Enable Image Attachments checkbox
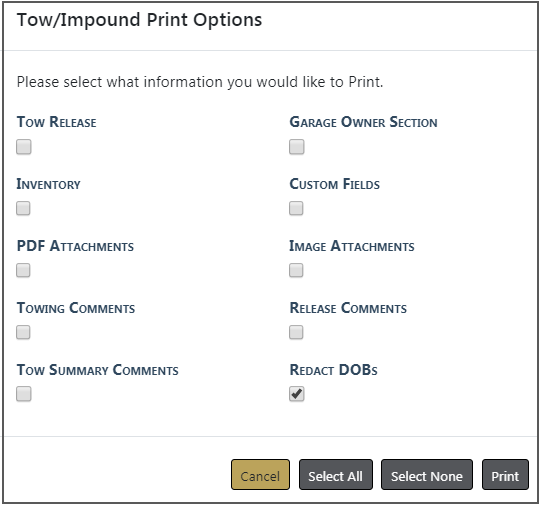Screen dimensions: 539x505 [296, 270]
